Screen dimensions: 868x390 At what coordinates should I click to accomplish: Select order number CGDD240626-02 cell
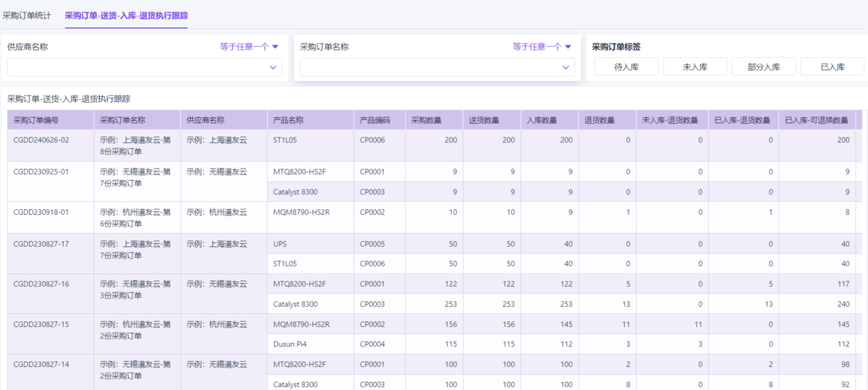click(x=41, y=140)
